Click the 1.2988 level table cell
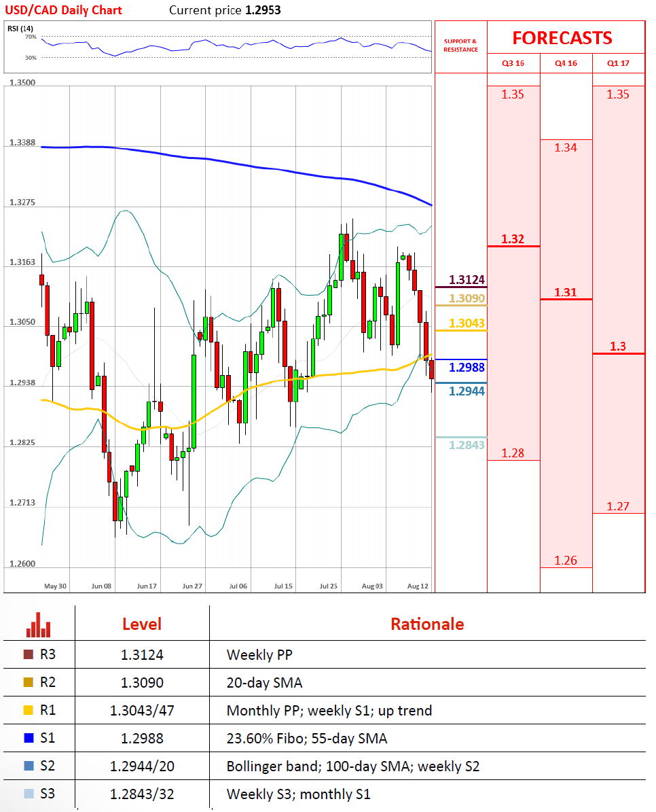The height and width of the screenshot is (812, 656). [x=142, y=739]
